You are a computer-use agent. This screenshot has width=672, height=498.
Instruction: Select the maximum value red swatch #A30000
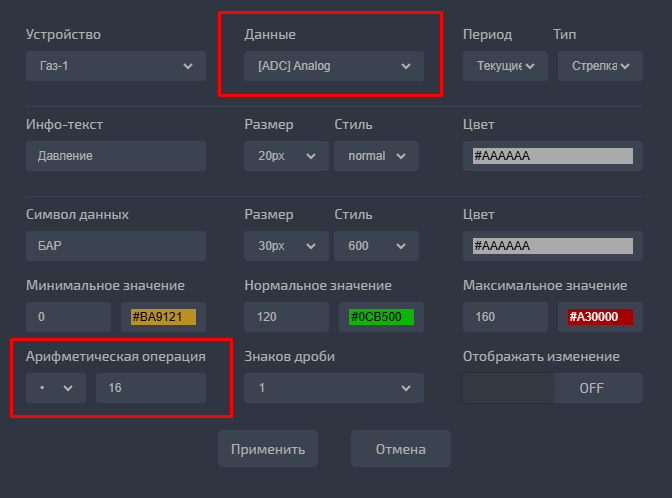pos(600,317)
